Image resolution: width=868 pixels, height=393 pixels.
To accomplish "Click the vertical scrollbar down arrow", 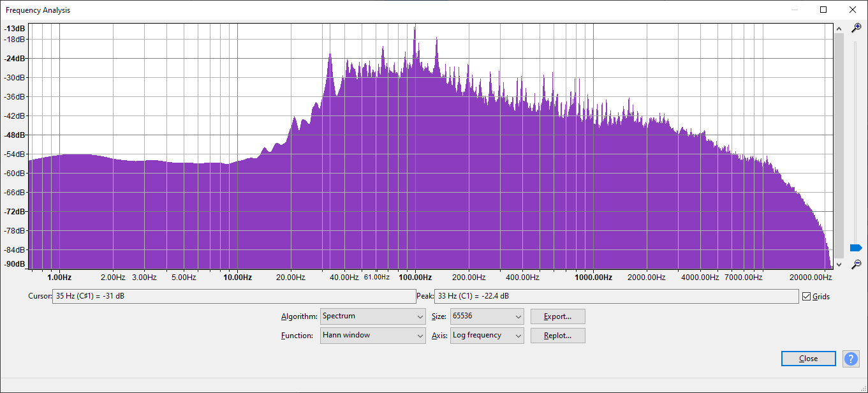I will 839,264.
